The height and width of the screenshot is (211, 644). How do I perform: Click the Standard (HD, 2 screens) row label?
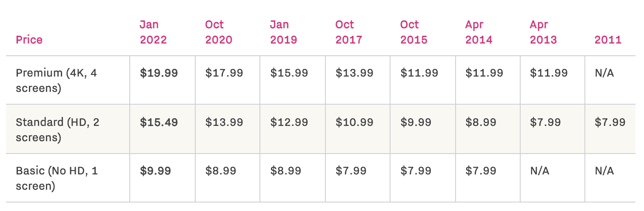coord(58,130)
